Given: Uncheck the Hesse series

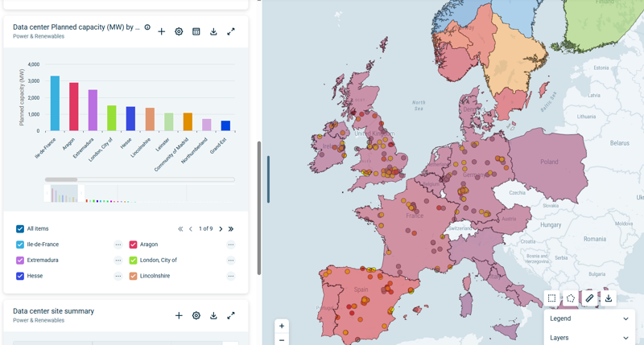Looking at the screenshot, I should (19, 276).
